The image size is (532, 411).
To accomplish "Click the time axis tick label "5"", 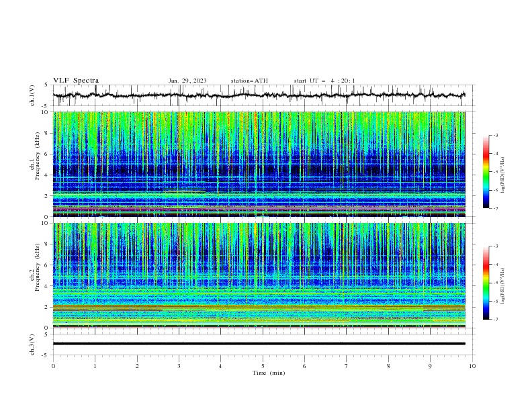I will (x=263, y=366).
